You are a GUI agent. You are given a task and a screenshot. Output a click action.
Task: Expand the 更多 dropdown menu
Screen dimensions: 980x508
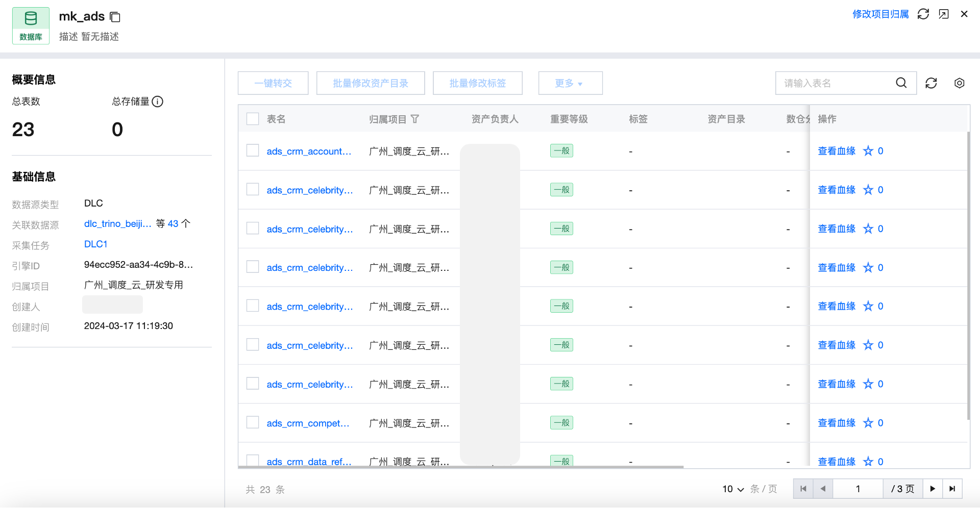pos(570,83)
